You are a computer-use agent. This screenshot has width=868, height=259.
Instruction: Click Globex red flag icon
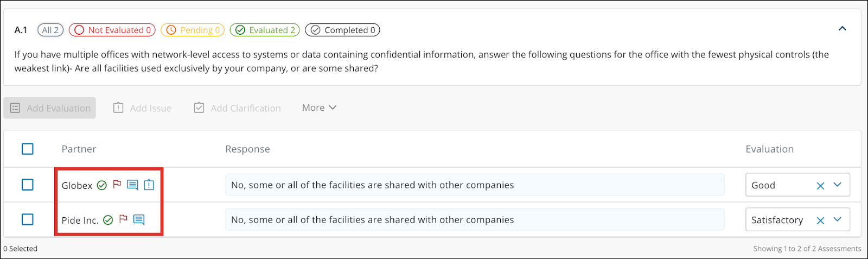point(117,185)
